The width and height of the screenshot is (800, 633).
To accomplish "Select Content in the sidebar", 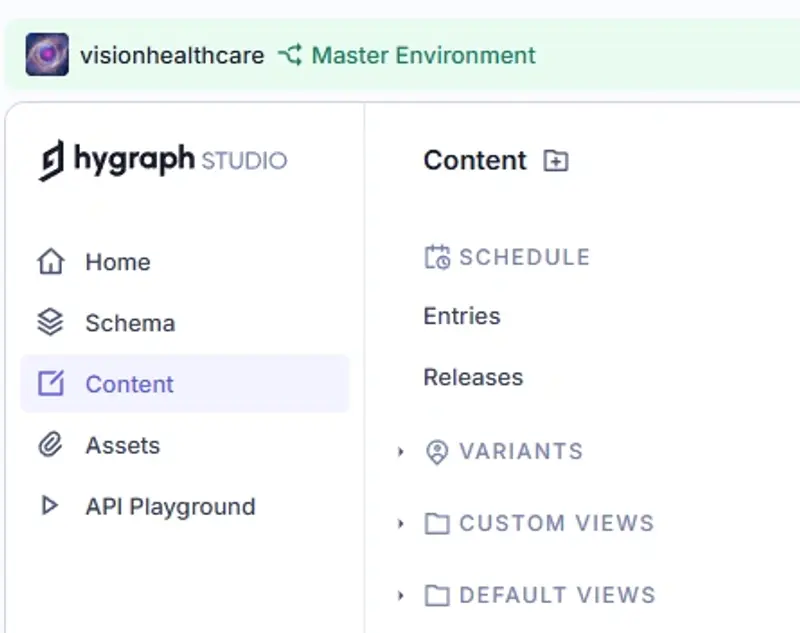I will point(185,384).
